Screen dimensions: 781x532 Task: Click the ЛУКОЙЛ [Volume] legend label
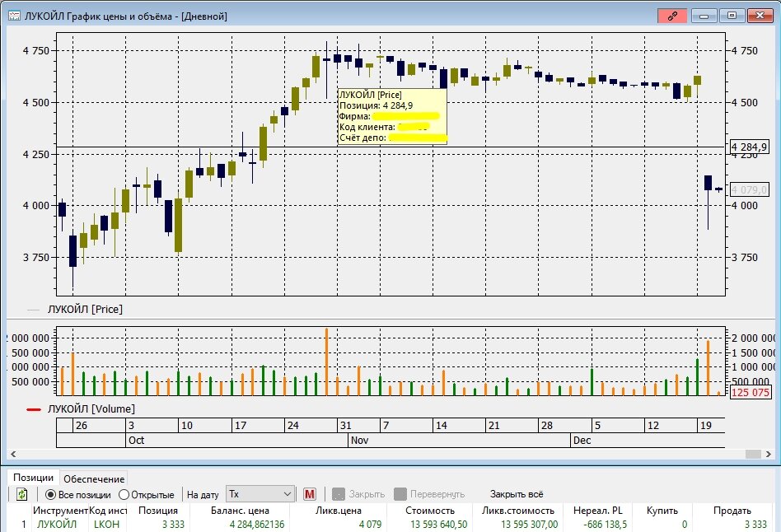click(x=91, y=409)
